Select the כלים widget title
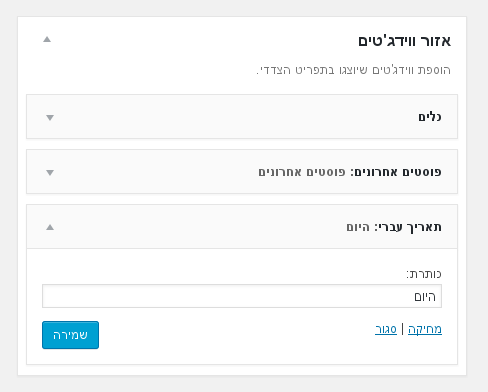This screenshot has height=392, width=488. (x=430, y=117)
